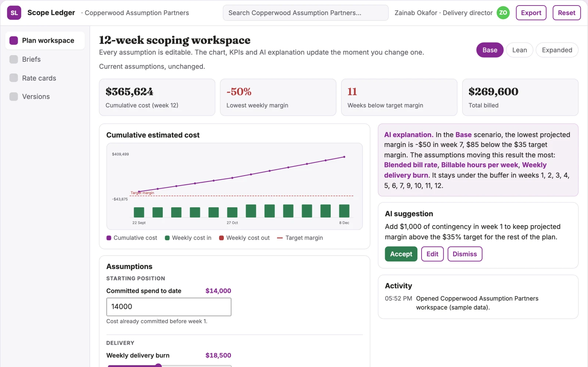The width and height of the screenshot is (588, 367).
Task: Click the $269,600 total billed card
Action: 520,97
